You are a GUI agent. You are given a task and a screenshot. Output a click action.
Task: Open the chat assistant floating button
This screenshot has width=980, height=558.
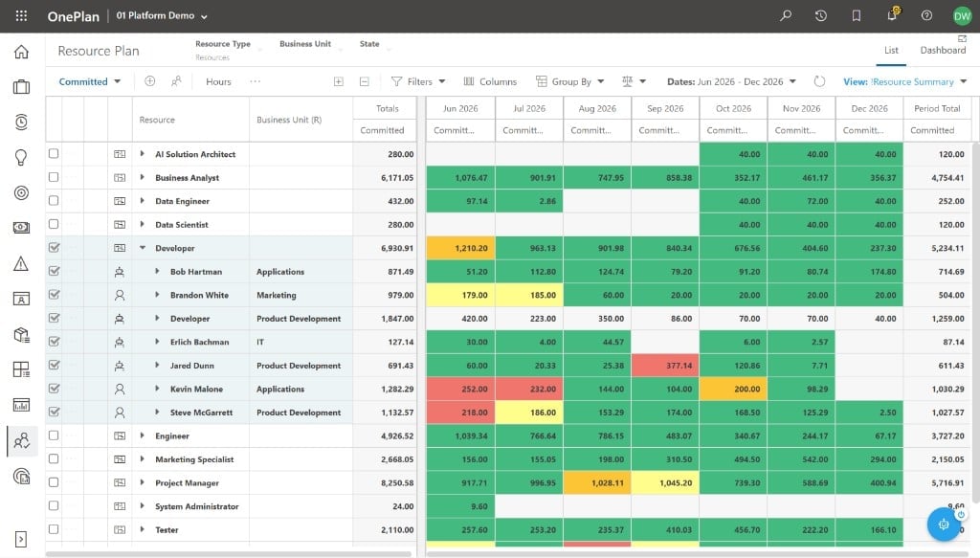click(x=944, y=525)
